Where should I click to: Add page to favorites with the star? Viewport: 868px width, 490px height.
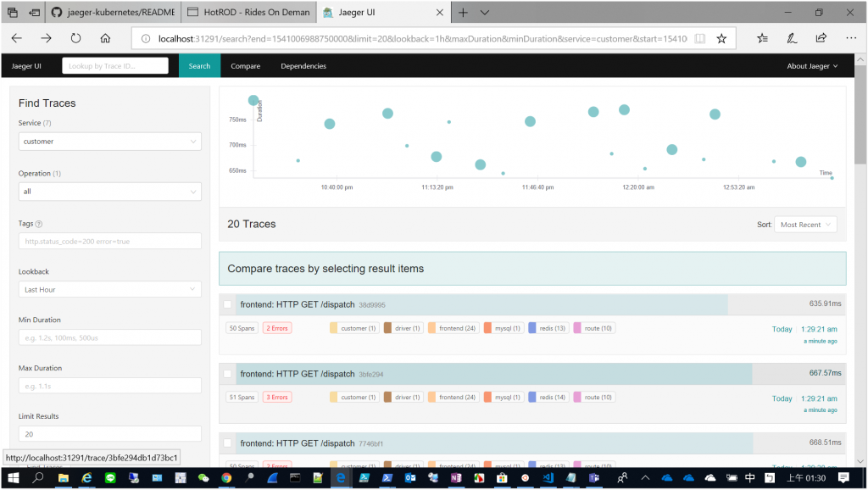[x=721, y=38]
